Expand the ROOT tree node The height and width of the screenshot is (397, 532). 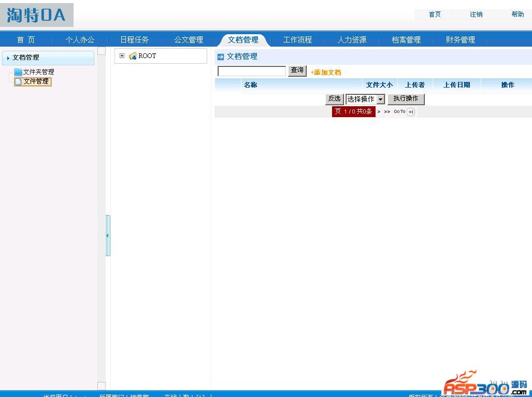pyautogui.click(x=122, y=55)
